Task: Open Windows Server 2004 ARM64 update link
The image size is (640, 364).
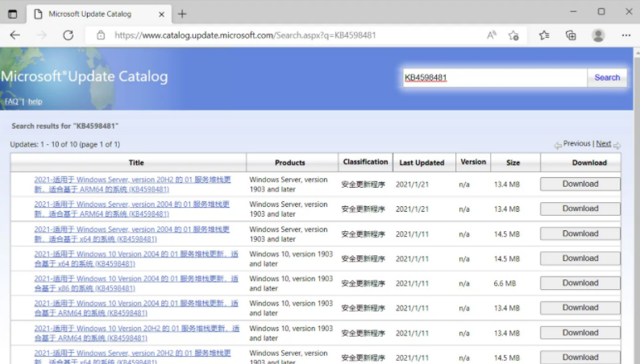Action: click(x=132, y=209)
